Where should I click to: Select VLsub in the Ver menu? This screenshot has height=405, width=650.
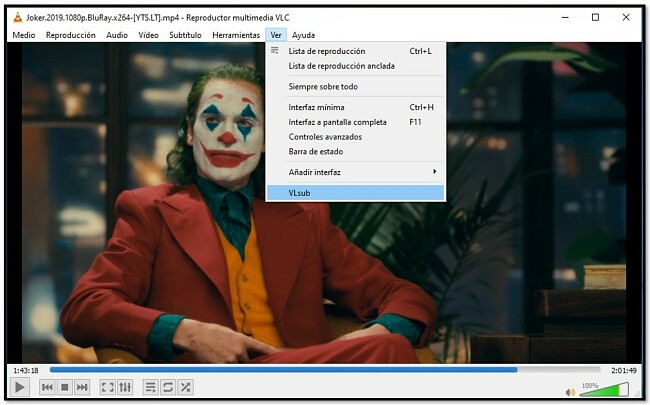click(x=356, y=193)
